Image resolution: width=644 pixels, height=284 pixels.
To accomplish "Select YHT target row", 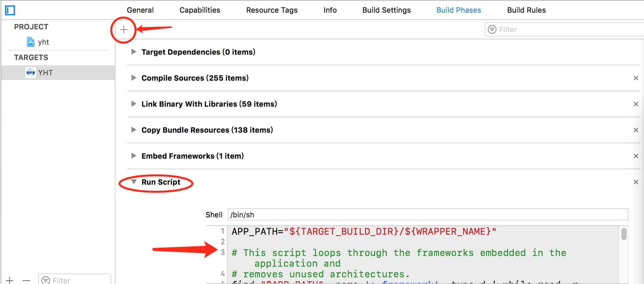I will 58,73.
